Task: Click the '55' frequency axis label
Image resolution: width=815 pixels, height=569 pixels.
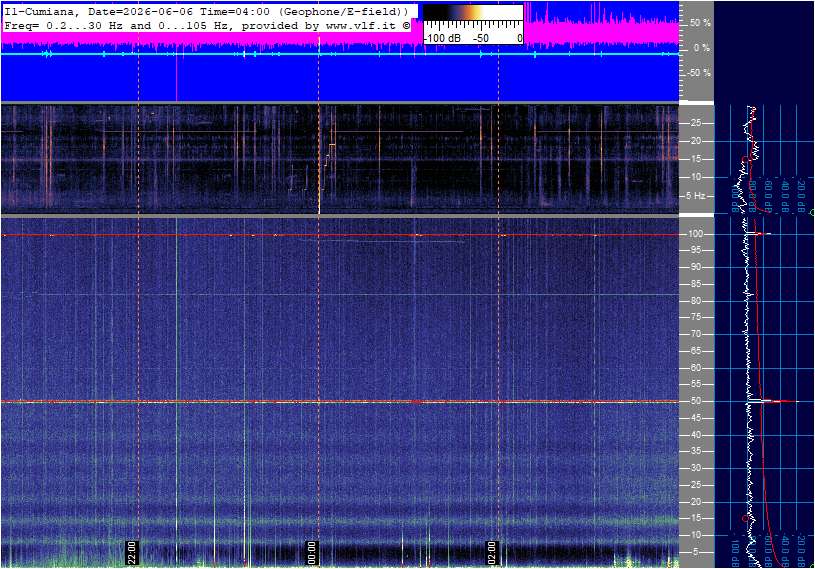Action: click(695, 385)
